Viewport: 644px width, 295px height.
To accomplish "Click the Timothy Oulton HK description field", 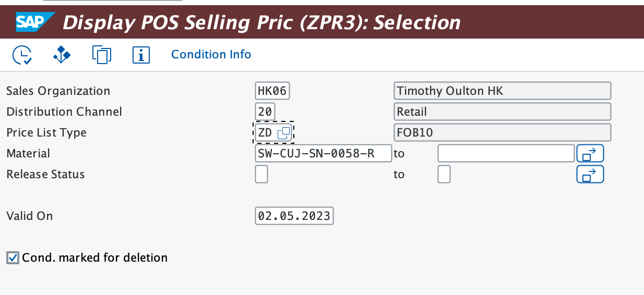I will (502, 91).
